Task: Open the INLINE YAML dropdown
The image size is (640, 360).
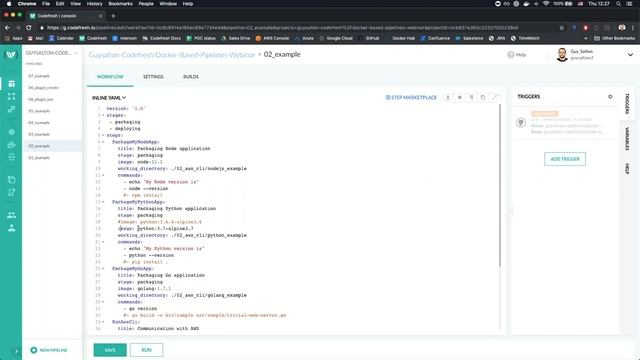Action: [x=109, y=98]
